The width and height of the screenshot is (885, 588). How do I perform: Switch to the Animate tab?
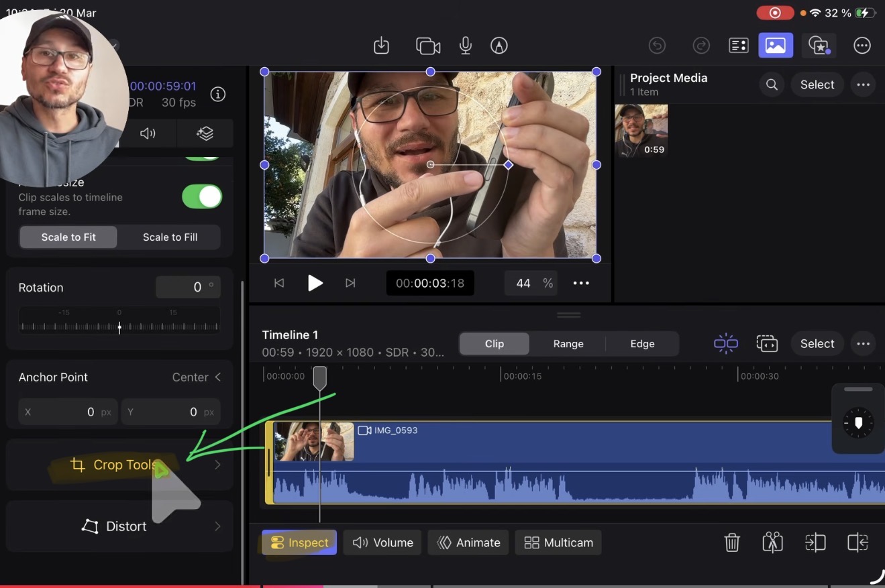click(468, 542)
